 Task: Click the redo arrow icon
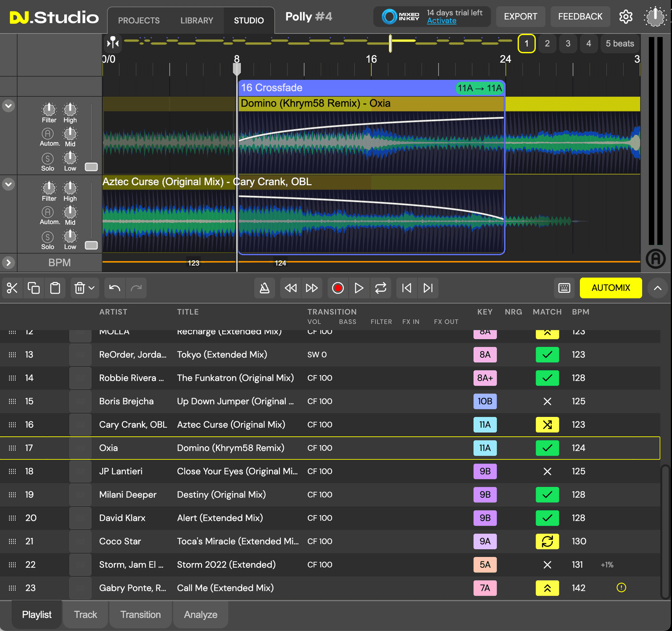tap(136, 288)
